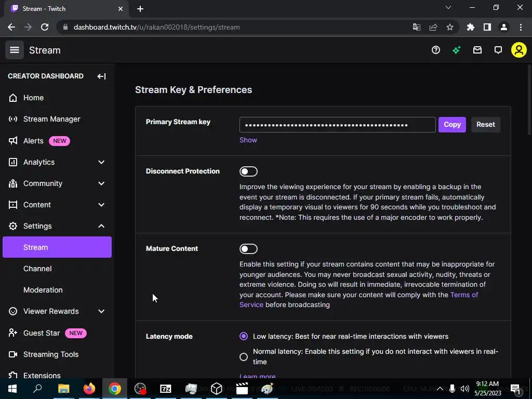Toggle Disconnect Protection switch
Screen dimensions: 532x399
[x=248, y=171]
